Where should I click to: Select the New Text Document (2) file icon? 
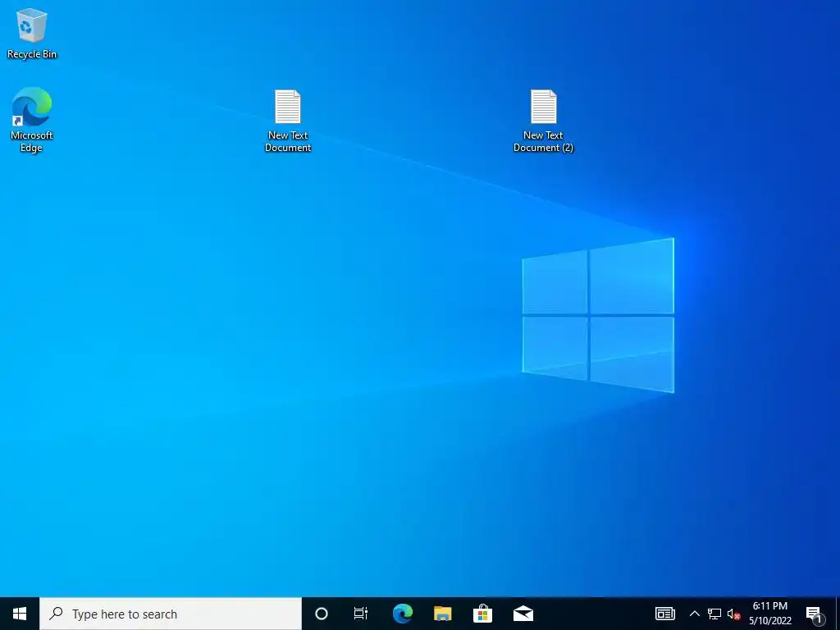[x=543, y=121]
